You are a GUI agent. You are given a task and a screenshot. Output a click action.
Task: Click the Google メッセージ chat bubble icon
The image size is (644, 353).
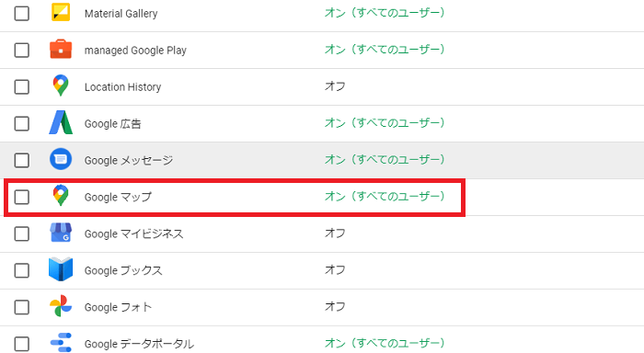click(61, 159)
